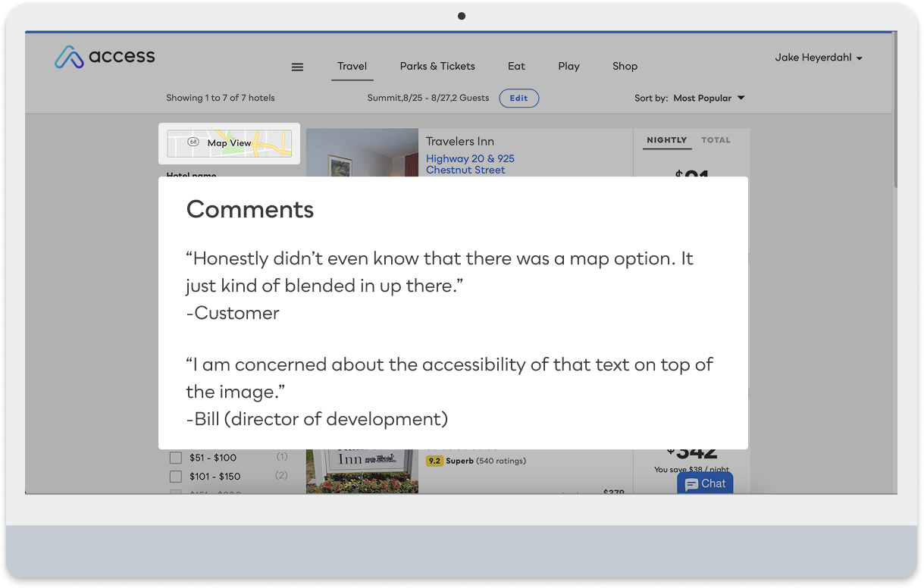Click the hotel sign photo

(362, 471)
